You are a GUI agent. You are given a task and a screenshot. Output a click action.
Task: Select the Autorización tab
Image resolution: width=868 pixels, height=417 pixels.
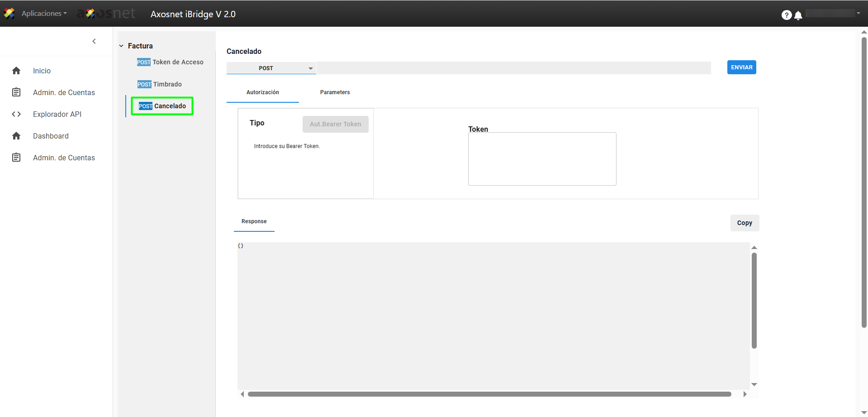[262, 92]
